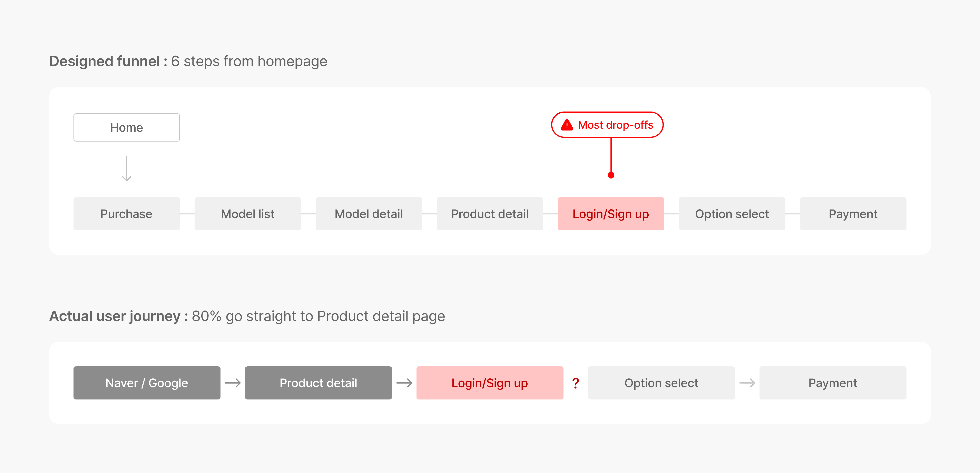Click the red dot above Login/Sign up
Screen dimensions: 980x473
[611, 175]
